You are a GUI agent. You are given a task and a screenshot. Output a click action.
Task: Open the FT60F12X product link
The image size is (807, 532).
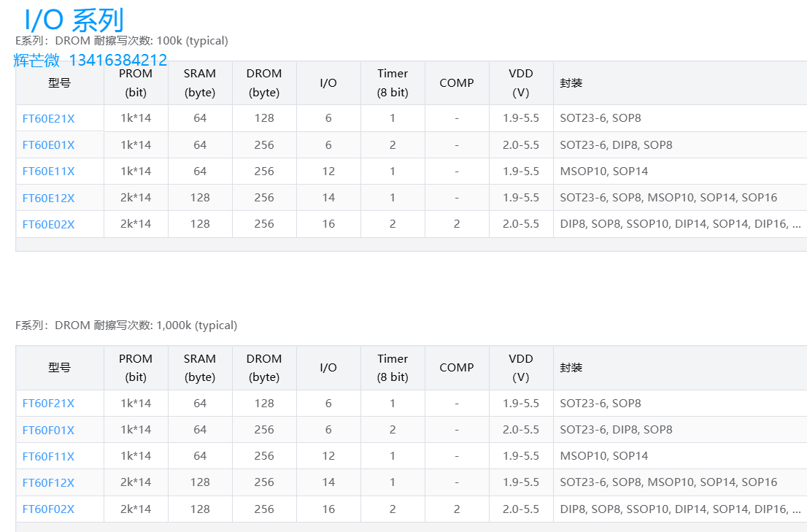(x=48, y=482)
